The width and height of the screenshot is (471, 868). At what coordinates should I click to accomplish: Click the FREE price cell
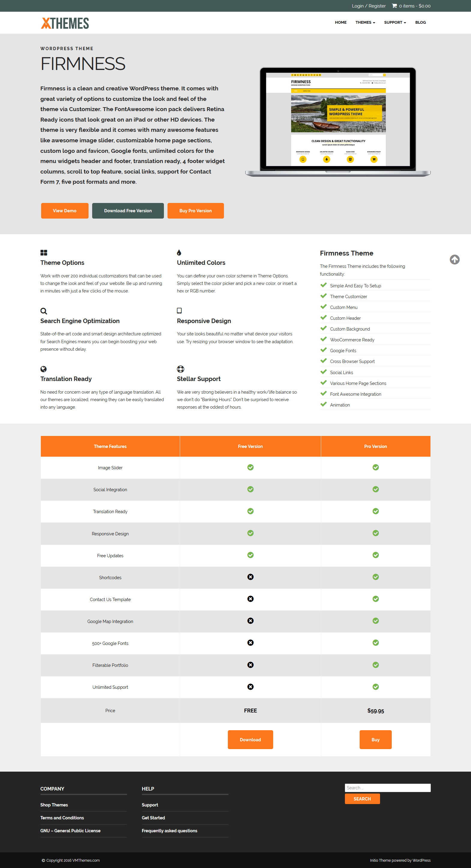tap(250, 711)
